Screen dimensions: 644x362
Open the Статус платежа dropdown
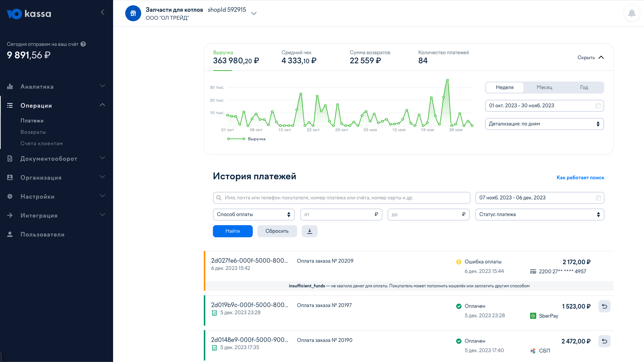(539, 215)
